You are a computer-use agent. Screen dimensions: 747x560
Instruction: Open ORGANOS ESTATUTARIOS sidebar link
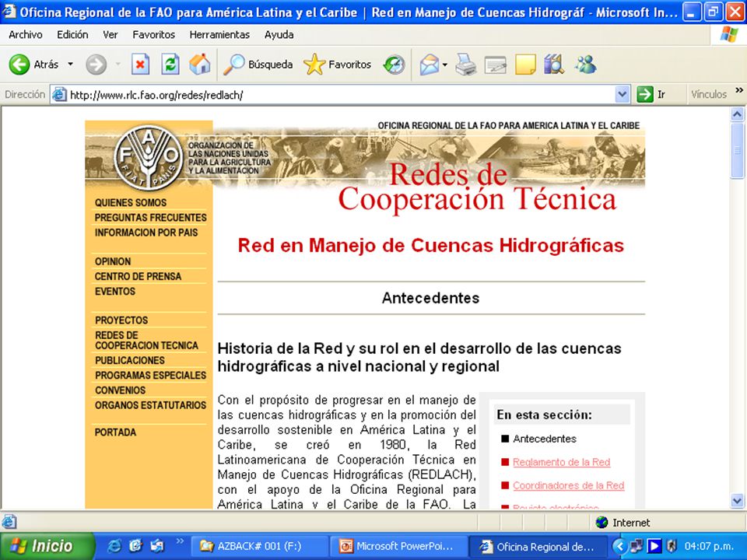pyautogui.click(x=150, y=404)
